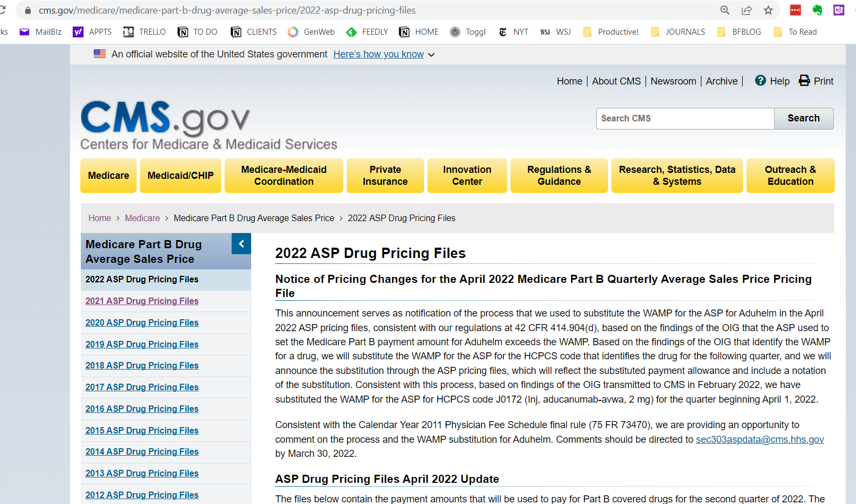The image size is (856, 504).
Task: Open the NYT bookmark
Action: tap(513, 32)
